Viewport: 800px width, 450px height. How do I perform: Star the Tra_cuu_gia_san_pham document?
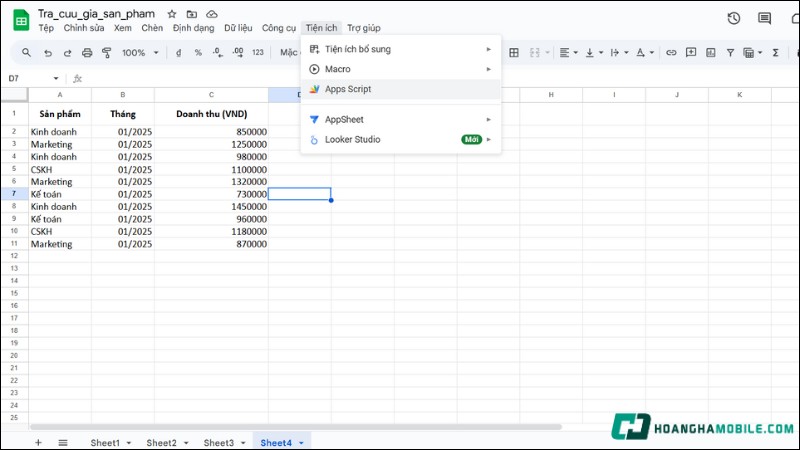point(172,14)
